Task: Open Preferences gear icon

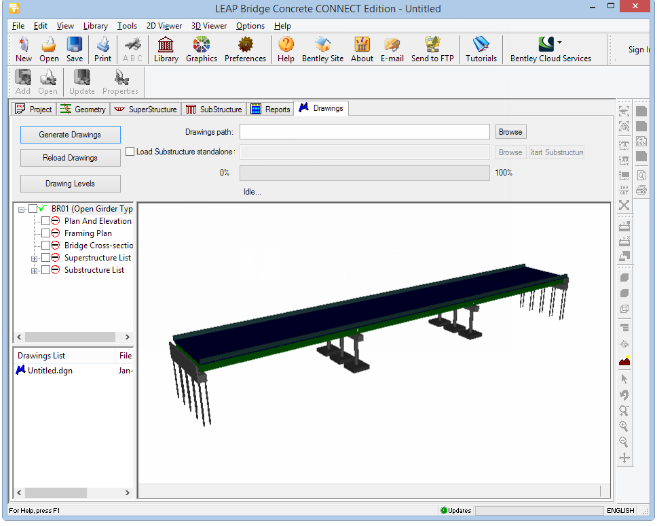Action: point(245,49)
